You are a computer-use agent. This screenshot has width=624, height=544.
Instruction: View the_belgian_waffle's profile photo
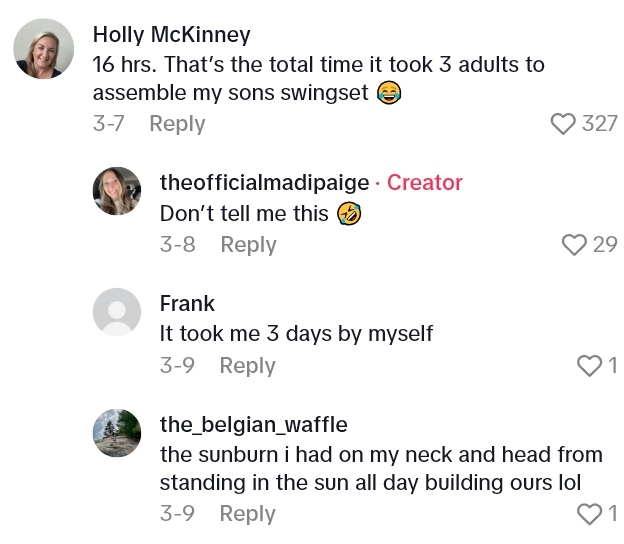point(117,434)
